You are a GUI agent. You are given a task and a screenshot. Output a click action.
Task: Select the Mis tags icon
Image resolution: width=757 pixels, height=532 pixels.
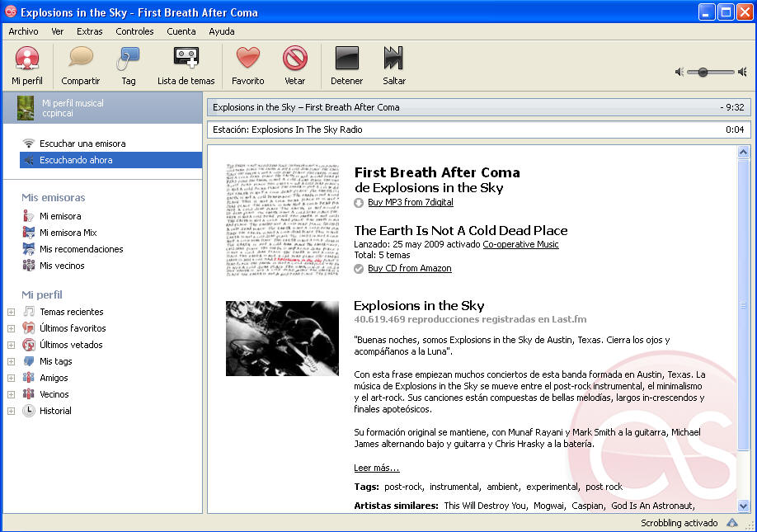tap(29, 361)
